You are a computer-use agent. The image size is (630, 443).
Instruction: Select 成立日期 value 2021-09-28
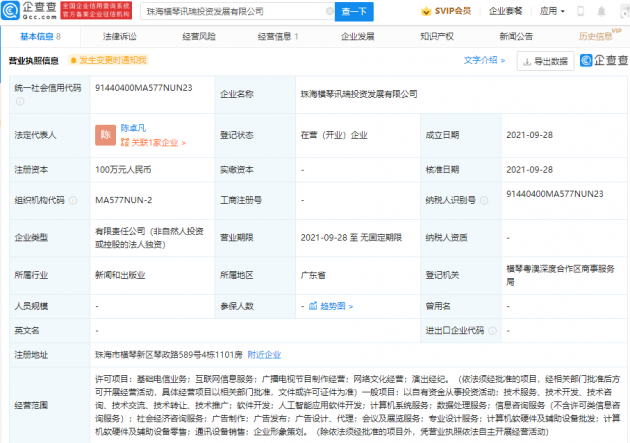529,135
